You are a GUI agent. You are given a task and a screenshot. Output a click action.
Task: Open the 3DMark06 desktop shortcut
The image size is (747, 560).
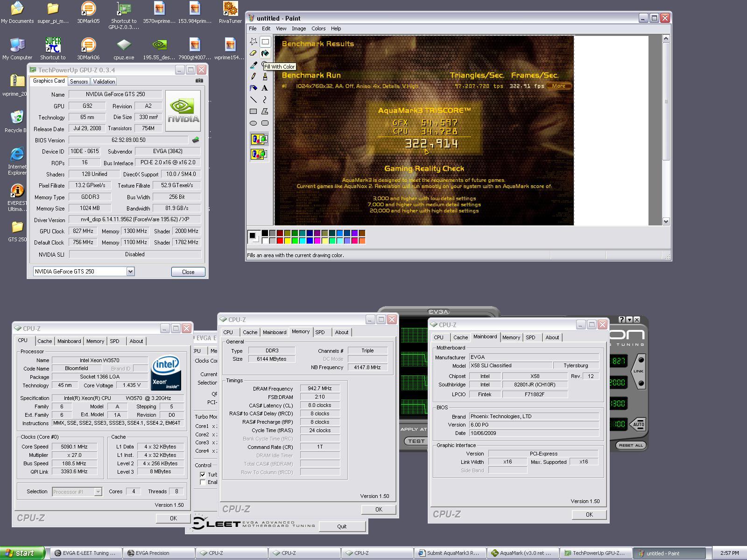(x=88, y=49)
